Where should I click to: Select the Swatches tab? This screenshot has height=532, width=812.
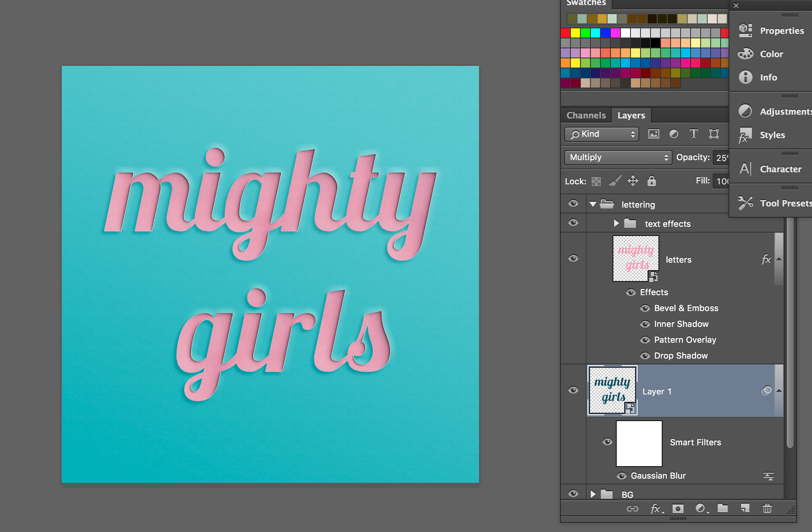(x=586, y=3)
